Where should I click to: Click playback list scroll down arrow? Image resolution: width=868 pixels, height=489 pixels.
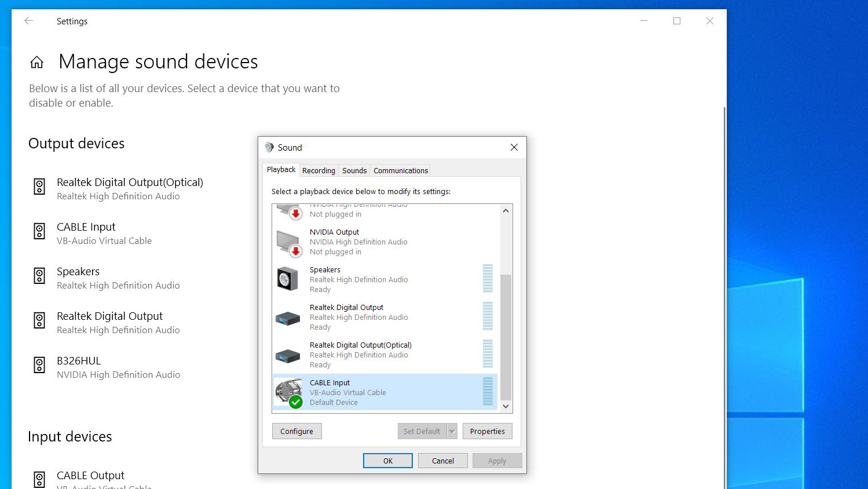click(506, 406)
